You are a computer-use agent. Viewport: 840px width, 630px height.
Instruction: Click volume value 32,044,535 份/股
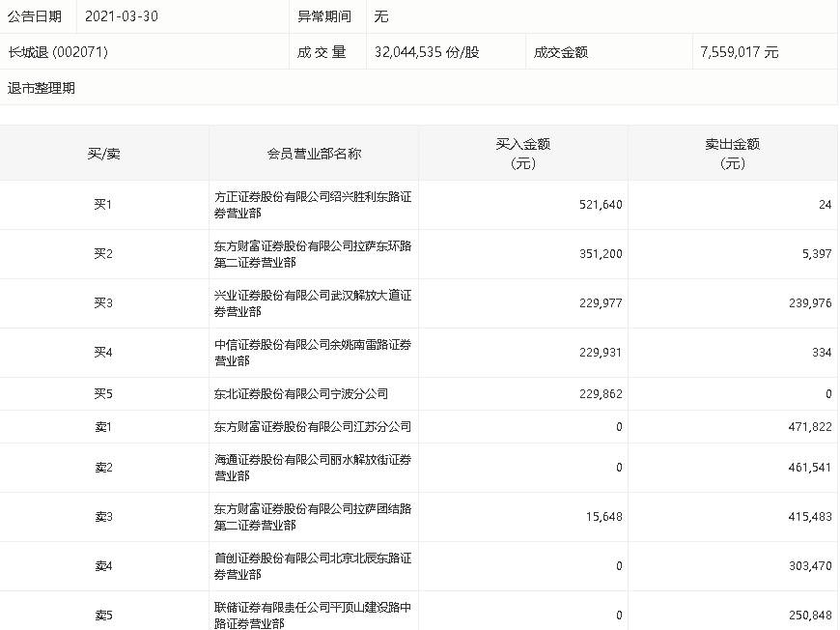click(427, 52)
